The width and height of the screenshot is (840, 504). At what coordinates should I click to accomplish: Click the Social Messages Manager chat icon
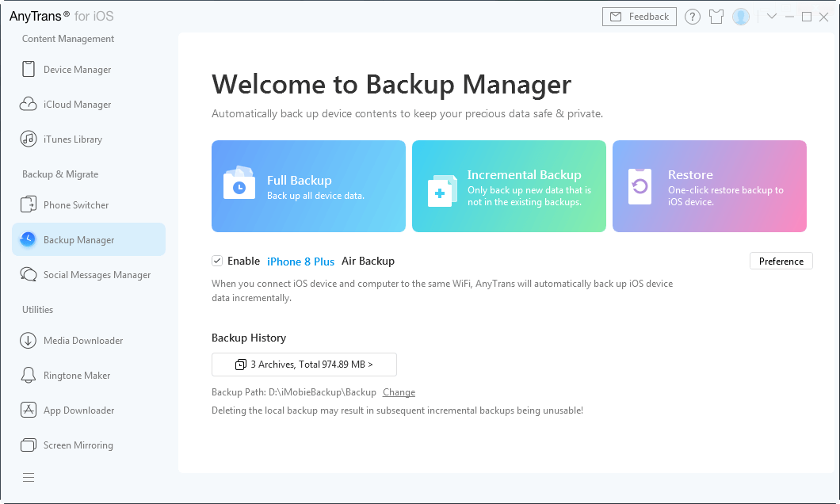29,274
